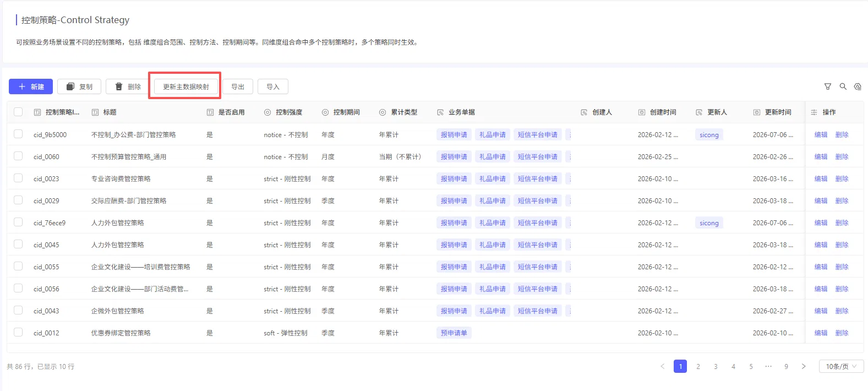The height and width of the screenshot is (391, 868).
Task: Click the 控制强度 column header icon
Action: [x=268, y=112]
